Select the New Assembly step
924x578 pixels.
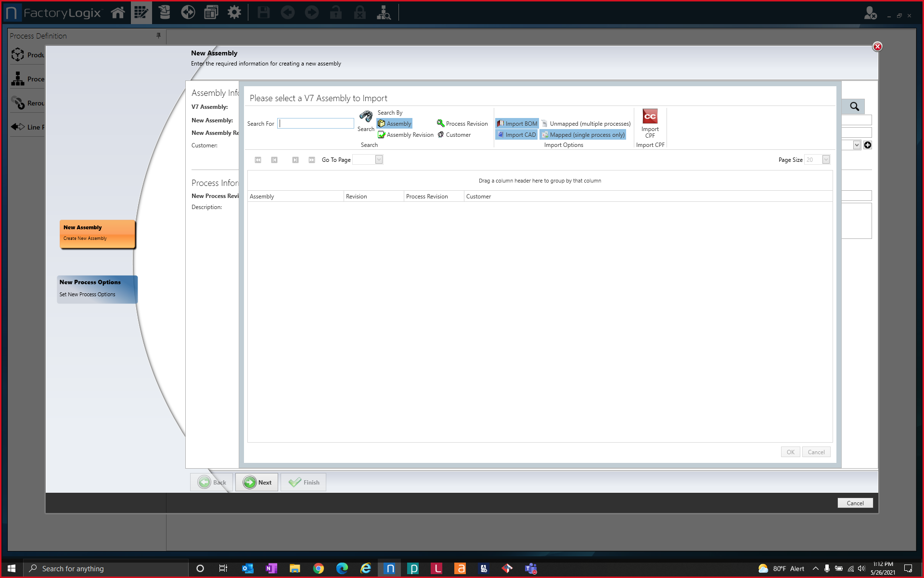pos(97,234)
